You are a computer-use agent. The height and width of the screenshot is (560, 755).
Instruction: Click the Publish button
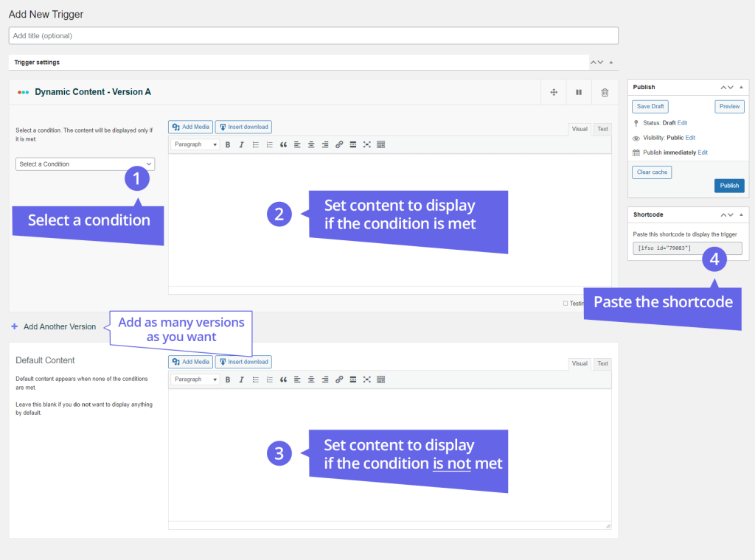728,186
